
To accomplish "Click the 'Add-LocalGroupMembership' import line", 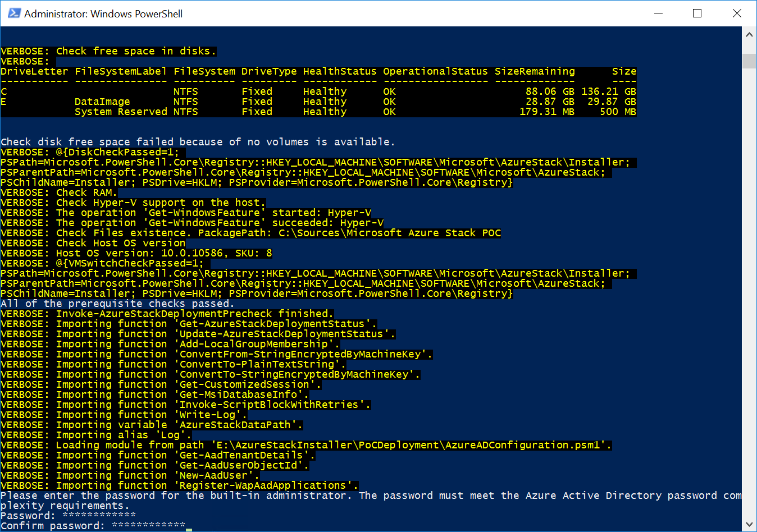I will (170, 344).
